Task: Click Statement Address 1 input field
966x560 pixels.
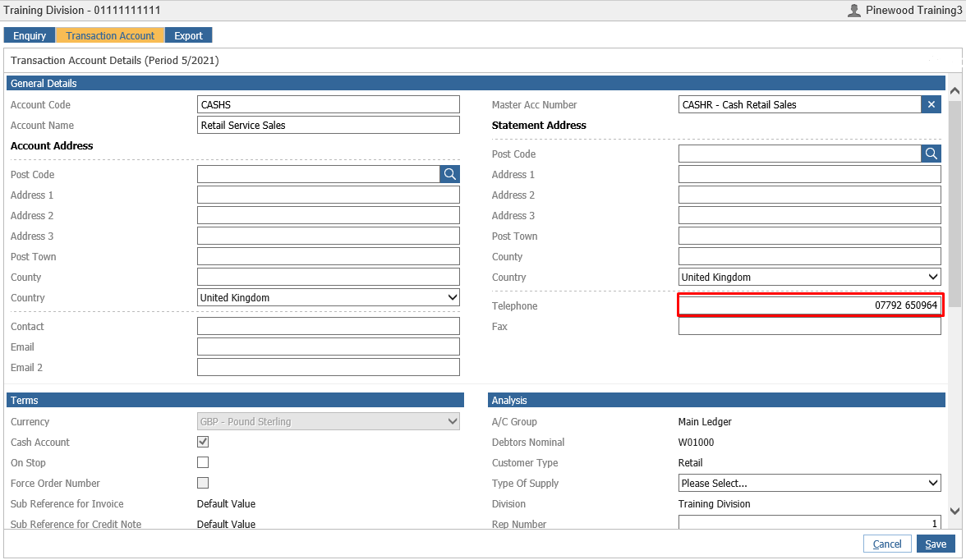Action: point(810,174)
